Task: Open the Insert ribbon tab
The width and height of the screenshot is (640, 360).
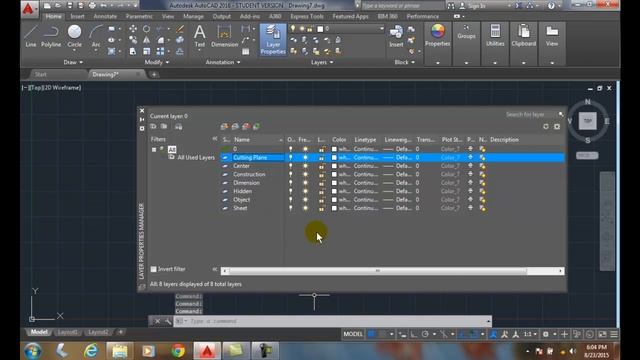Action: point(77,16)
